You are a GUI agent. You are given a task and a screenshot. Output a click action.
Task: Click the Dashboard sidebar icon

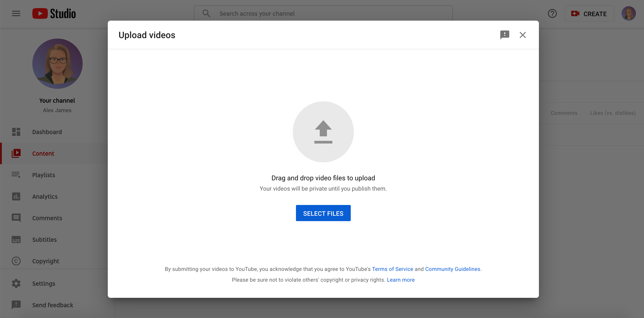click(16, 132)
